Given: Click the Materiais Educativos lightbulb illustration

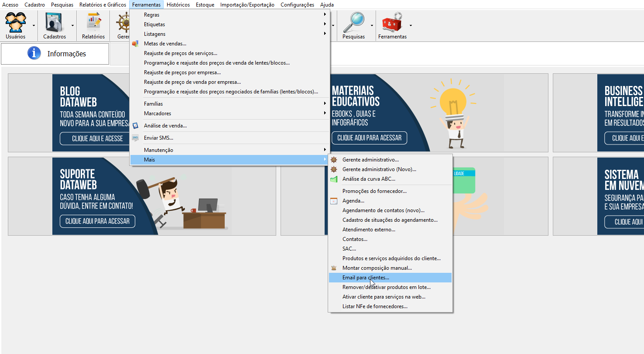Looking at the screenshot, I should pos(454,113).
